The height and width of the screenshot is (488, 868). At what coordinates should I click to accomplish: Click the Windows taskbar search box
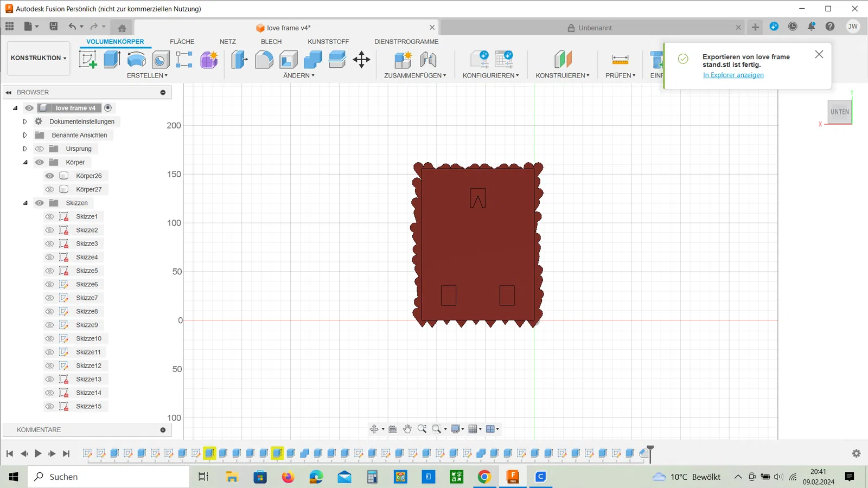pos(108,477)
